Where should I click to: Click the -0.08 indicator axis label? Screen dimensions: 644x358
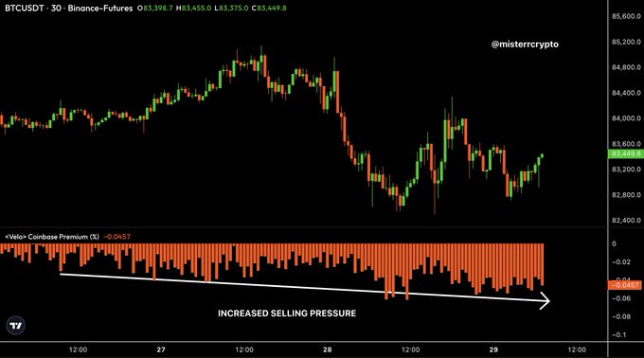pos(620,316)
